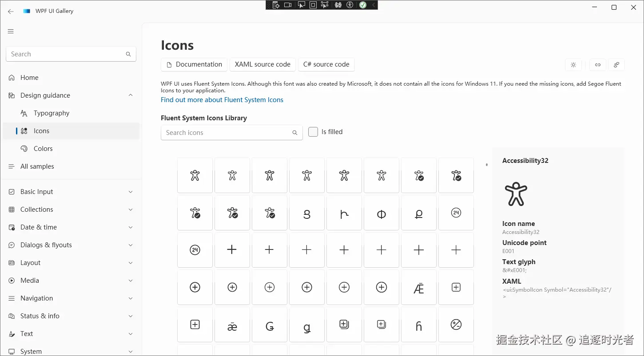Select the lowercase ǣ glyph icon tile
The height and width of the screenshot is (356, 644).
tap(232, 324)
